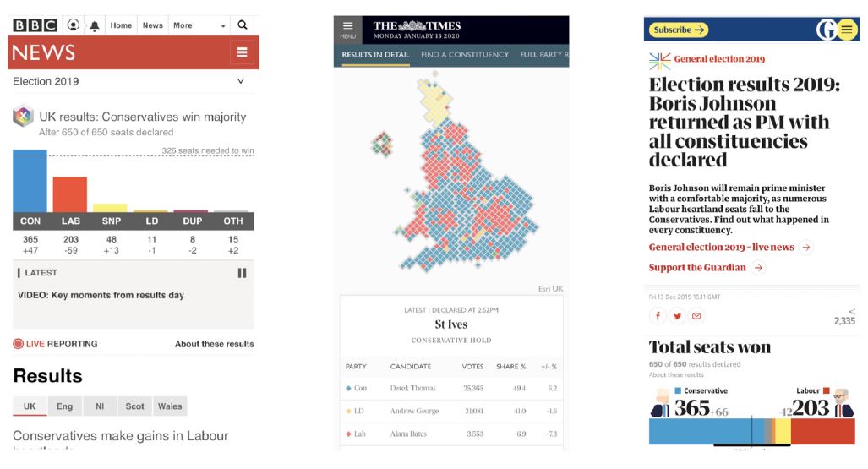This screenshot has height=469, width=868.
Task: Open BBC notifications bell
Action: [95, 25]
